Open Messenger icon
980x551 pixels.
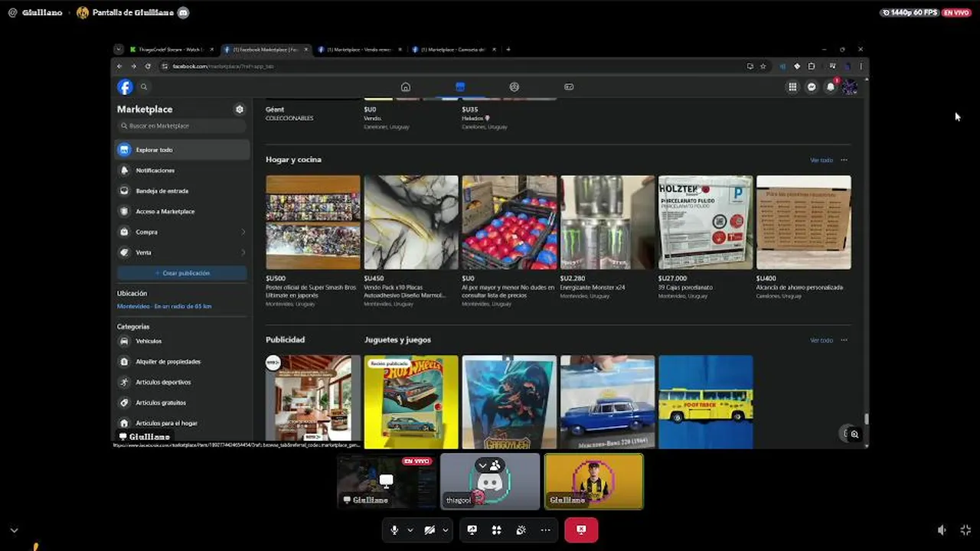[812, 87]
